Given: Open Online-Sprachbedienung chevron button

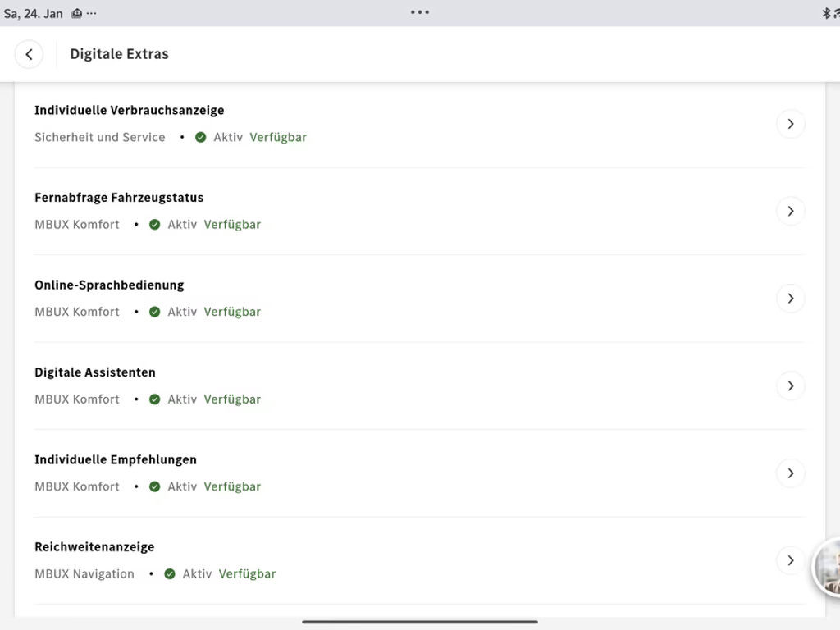Looking at the screenshot, I should (x=790, y=299).
